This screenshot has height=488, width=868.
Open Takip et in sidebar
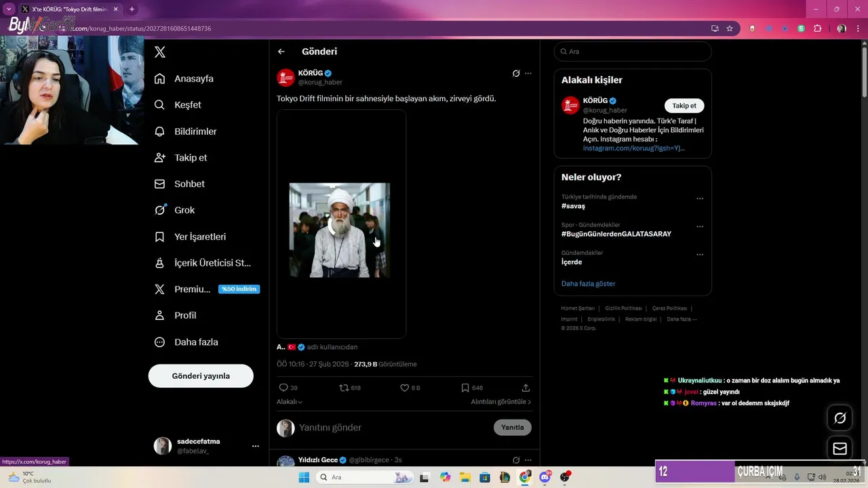[x=181, y=157]
